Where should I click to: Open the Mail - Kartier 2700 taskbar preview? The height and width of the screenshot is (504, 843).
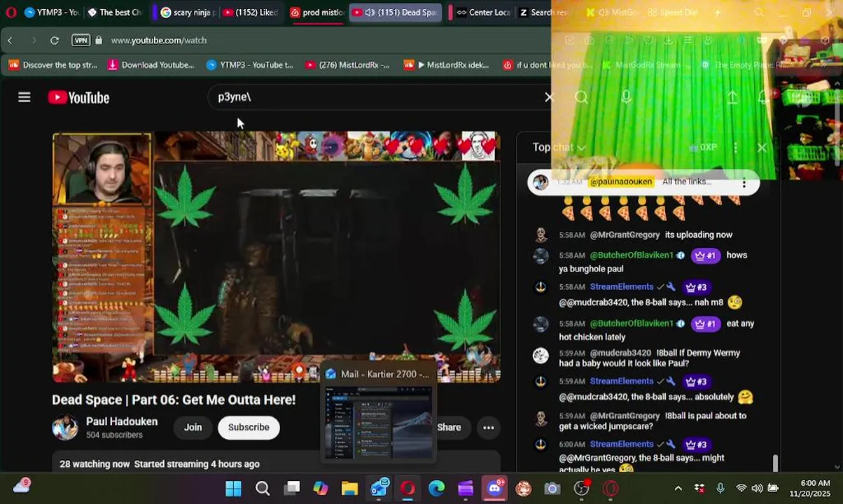(378, 415)
